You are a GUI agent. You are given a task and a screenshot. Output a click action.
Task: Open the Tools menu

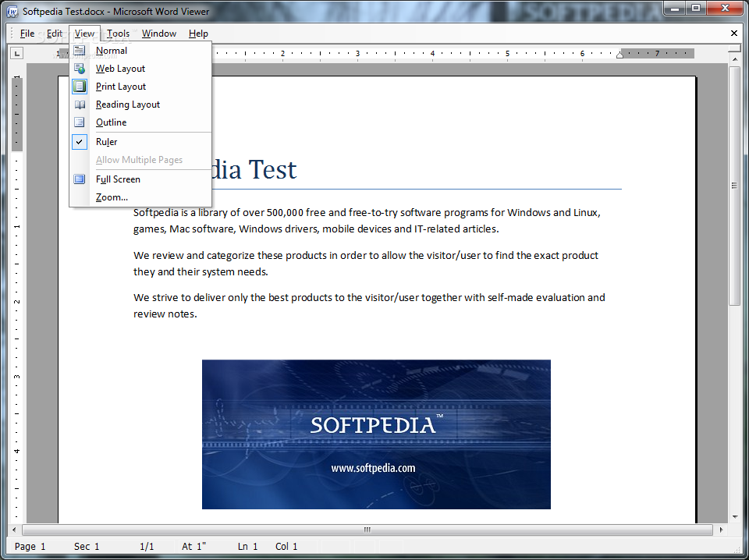tap(118, 34)
